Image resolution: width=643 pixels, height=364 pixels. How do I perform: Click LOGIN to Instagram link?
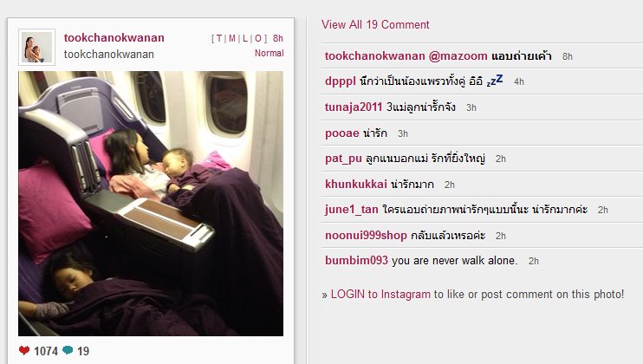click(380, 295)
